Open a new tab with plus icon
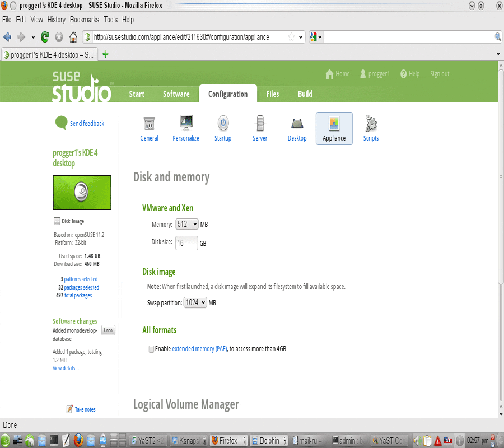Viewport: 504px width, 448px height. [105, 54]
